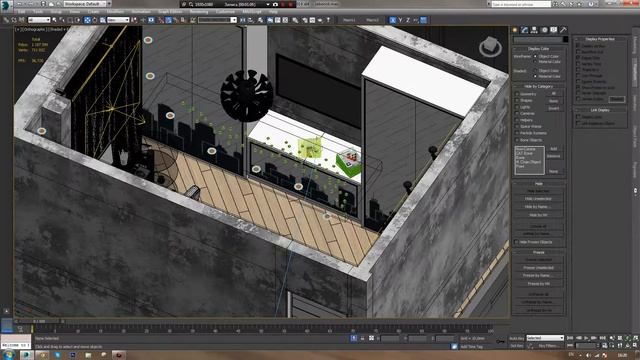Play the animation
Screen dimensions: 640x360
point(586,338)
